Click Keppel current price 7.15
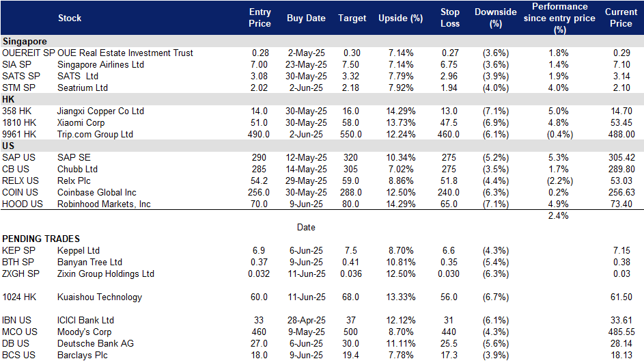Screen dimensions: 644x361 (621, 250)
